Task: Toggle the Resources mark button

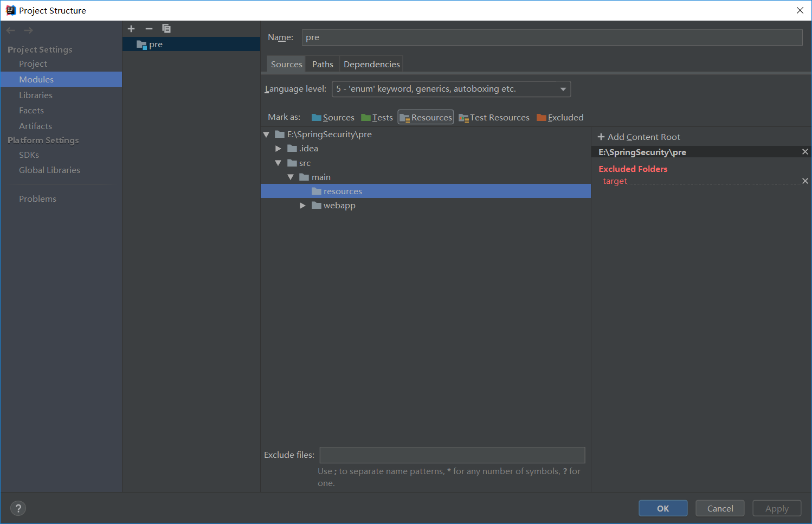Action: (x=426, y=117)
